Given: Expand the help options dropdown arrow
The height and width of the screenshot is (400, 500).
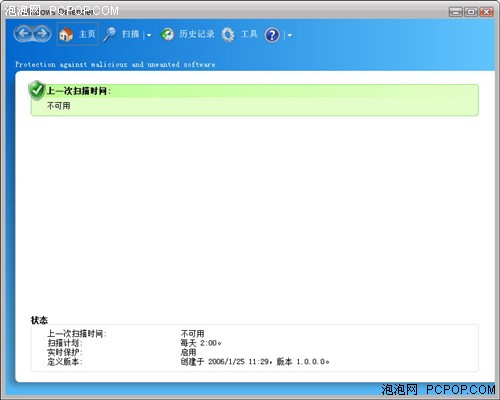Looking at the screenshot, I should tap(290, 35).
